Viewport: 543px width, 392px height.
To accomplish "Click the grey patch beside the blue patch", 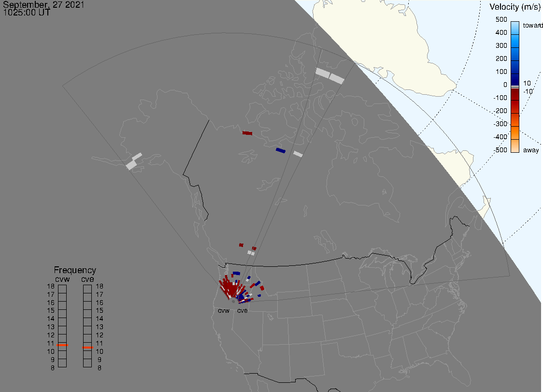I will coord(298,154).
